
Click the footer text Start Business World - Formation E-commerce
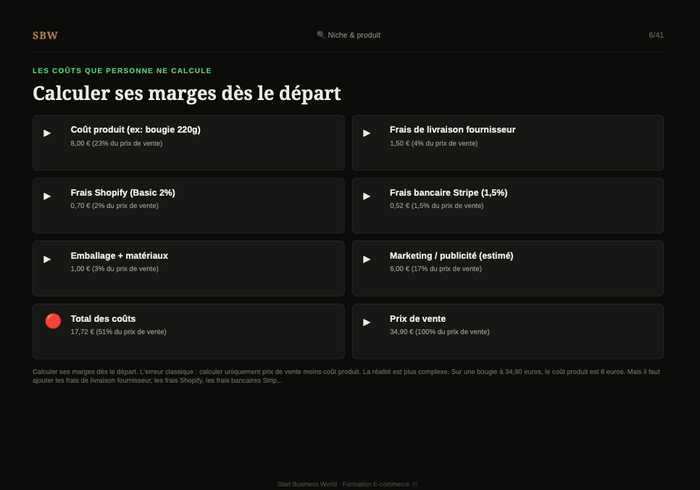343,484
